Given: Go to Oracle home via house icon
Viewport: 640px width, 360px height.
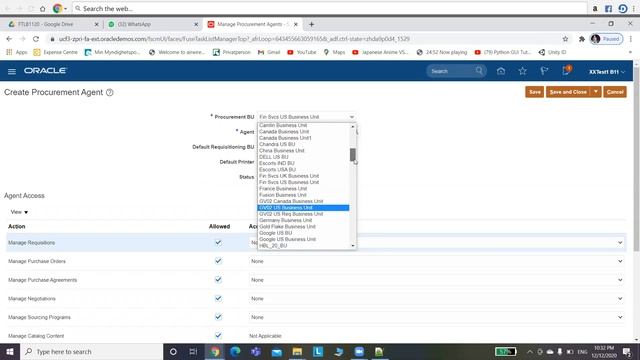Looking at the screenshot, I should [x=501, y=71].
